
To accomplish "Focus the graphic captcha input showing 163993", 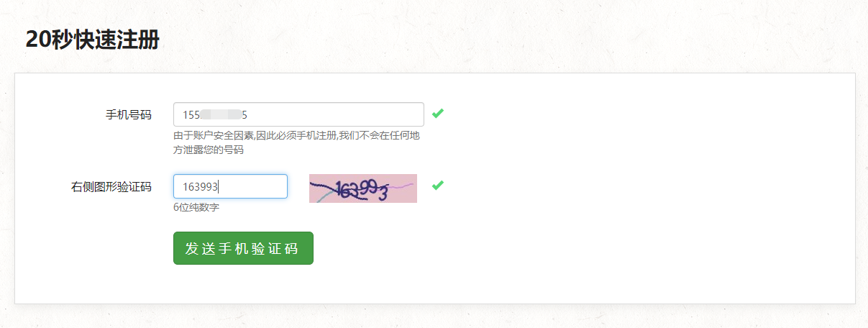I will click(x=230, y=186).
